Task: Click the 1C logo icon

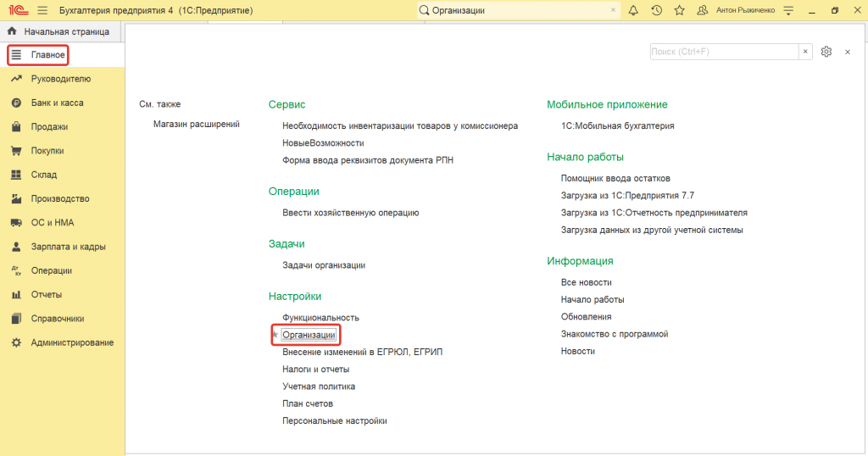Action: (x=15, y=10)
